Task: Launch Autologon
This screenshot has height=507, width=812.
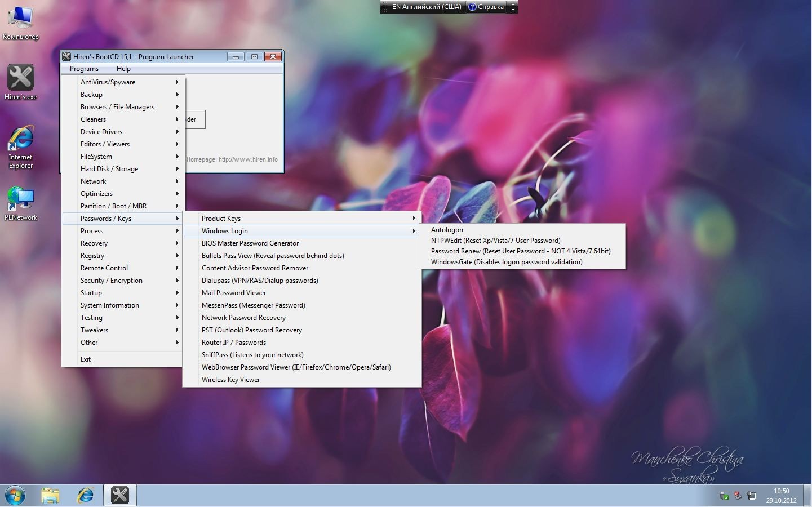Action: point(522,230)
